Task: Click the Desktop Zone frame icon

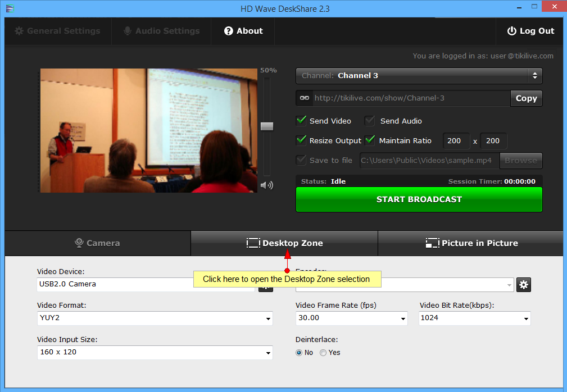Action: 253,243
